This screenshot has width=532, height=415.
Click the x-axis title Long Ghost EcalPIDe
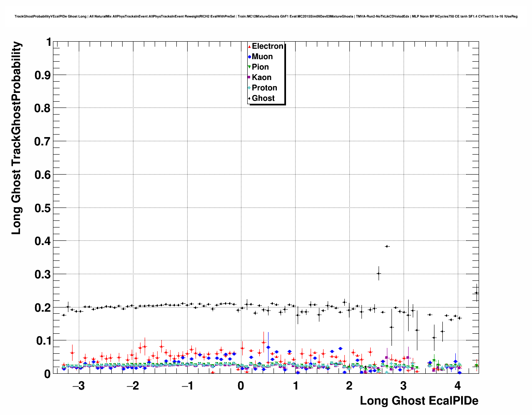(419, 401)
